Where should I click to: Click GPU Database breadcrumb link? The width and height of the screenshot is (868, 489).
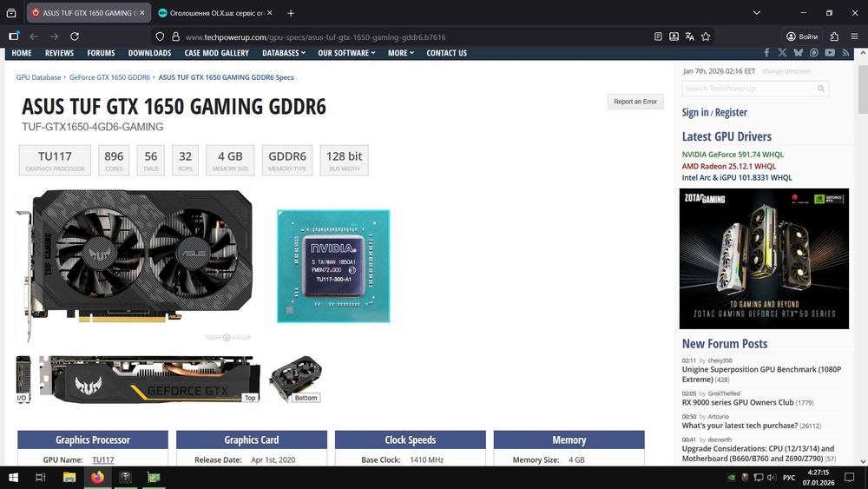point(38,77)
